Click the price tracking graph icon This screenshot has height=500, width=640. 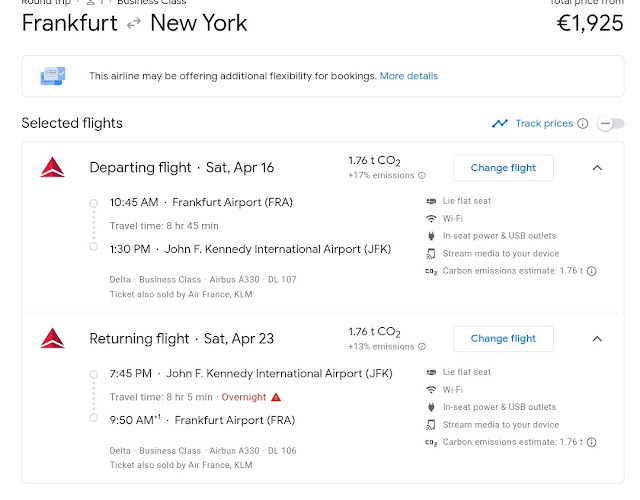pos(500,124)
